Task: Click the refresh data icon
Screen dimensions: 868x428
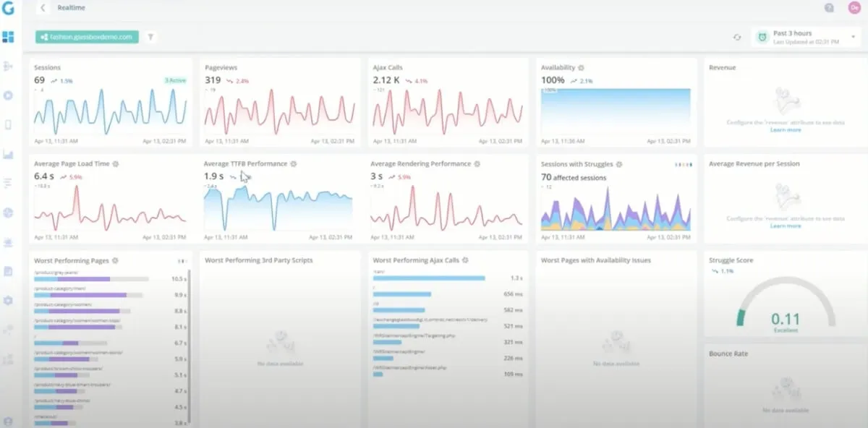Action: pos(737,38)
